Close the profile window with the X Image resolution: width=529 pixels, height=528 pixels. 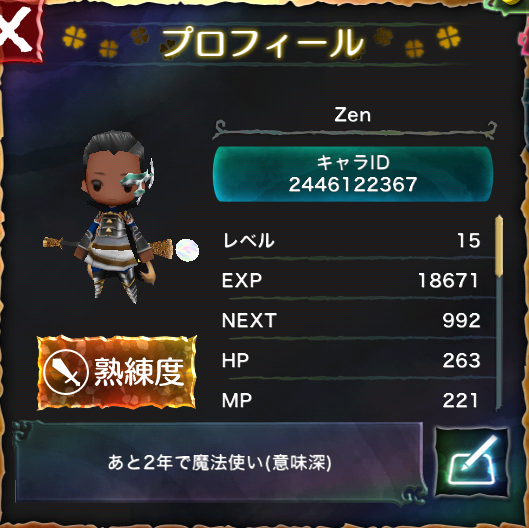point(19,31)
